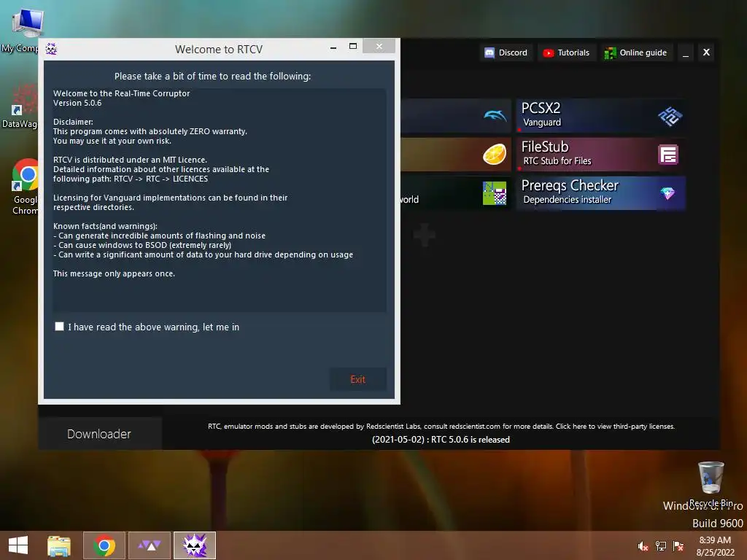
Task: Click the FileStub document icon
Action: coord(668,155)
